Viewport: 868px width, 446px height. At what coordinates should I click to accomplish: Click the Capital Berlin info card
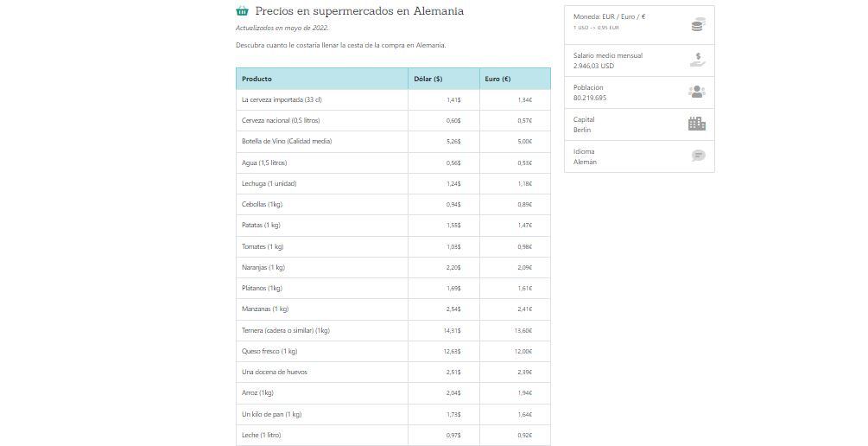pyautogui.click(x=639, y=124)
